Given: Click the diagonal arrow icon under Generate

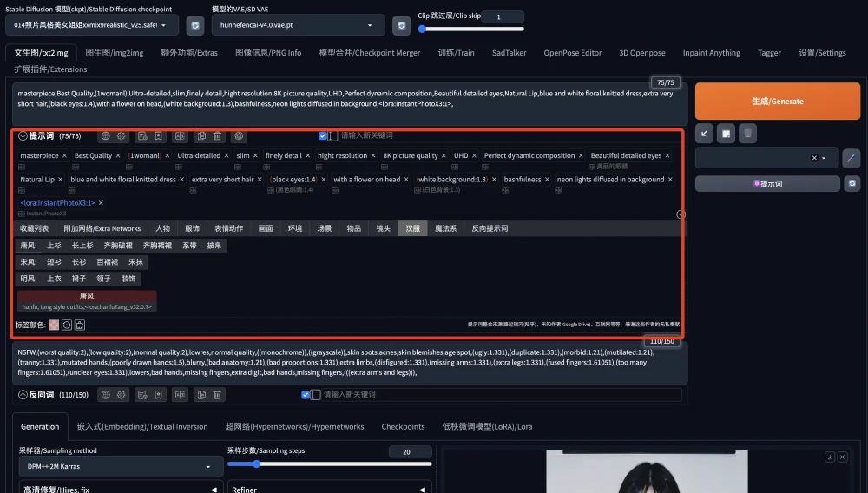Looking at the screenshot, I should 704,133.
